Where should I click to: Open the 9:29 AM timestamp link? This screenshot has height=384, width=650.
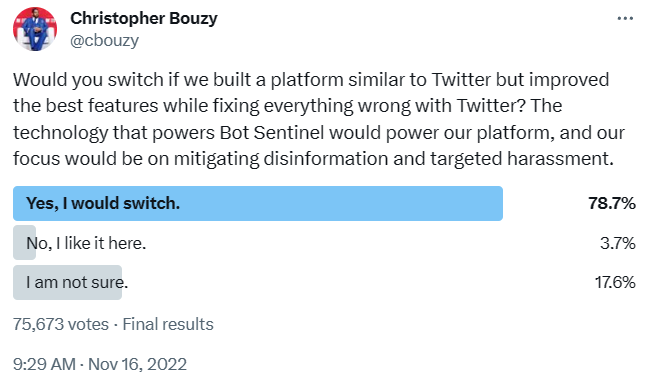tap(44, 364)
